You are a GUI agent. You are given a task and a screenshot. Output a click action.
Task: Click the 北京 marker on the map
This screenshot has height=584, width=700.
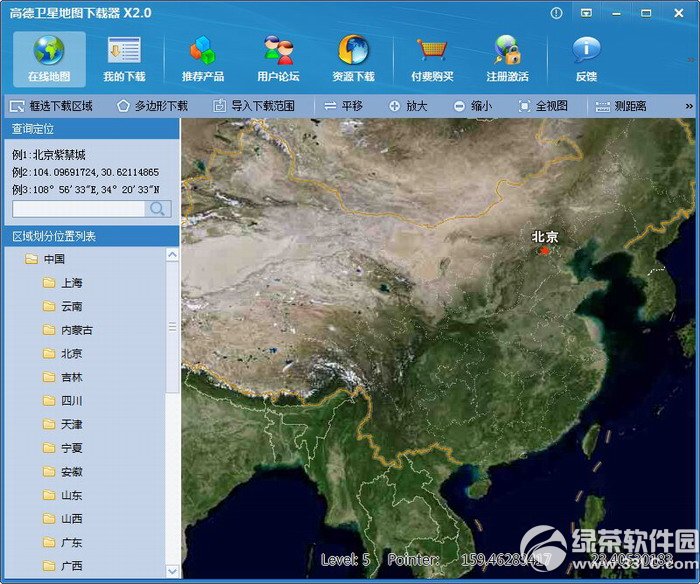tap(544, 251)
